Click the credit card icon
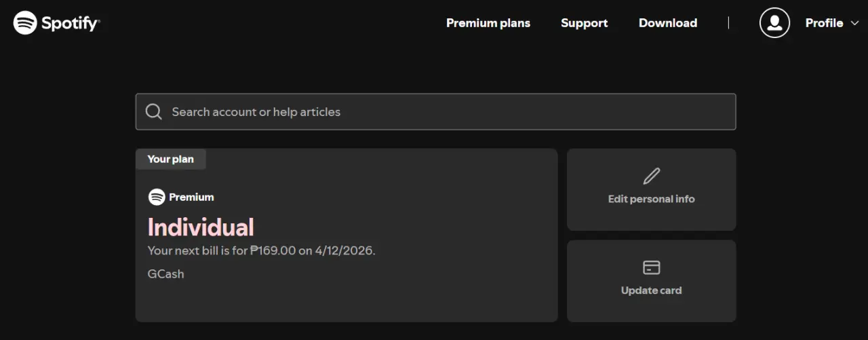 [x=651, y=267]
